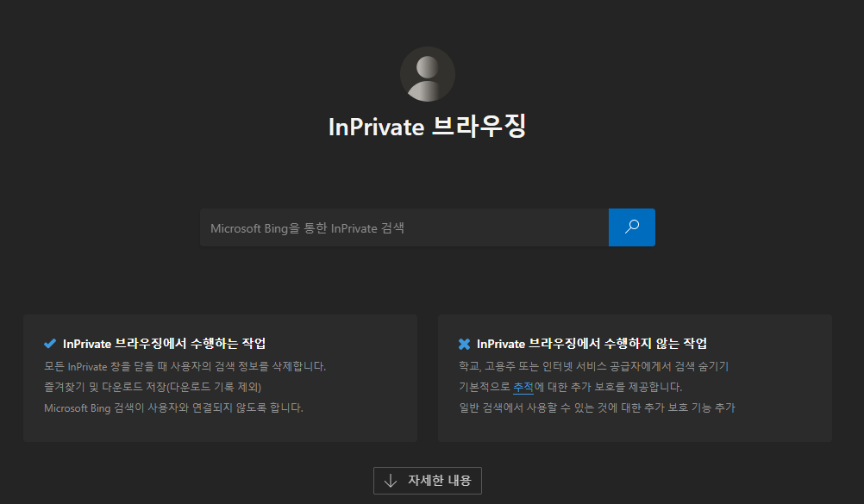Select the heading 'InPrivate 브라우징'

coord(428,126)
